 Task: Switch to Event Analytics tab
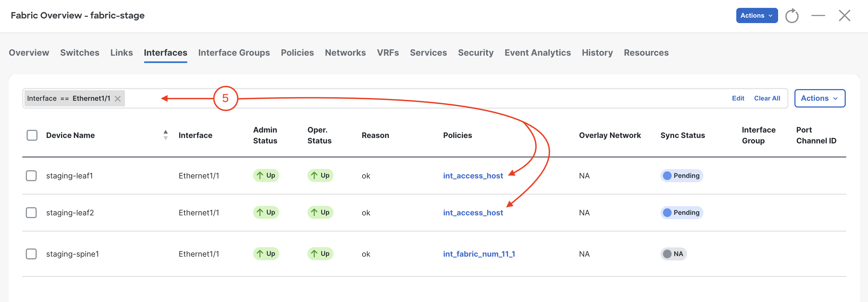(x=537, y=53)
